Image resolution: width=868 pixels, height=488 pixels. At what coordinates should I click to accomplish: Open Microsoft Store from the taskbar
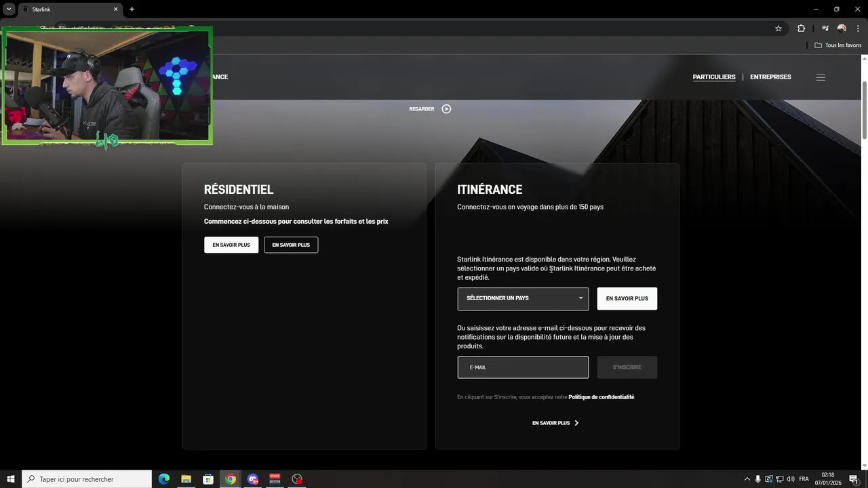pyautogui.click(x=208, y=479)
